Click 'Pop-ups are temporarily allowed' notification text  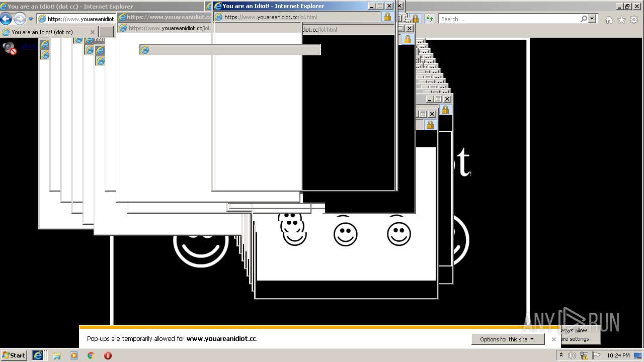[172, 339]
